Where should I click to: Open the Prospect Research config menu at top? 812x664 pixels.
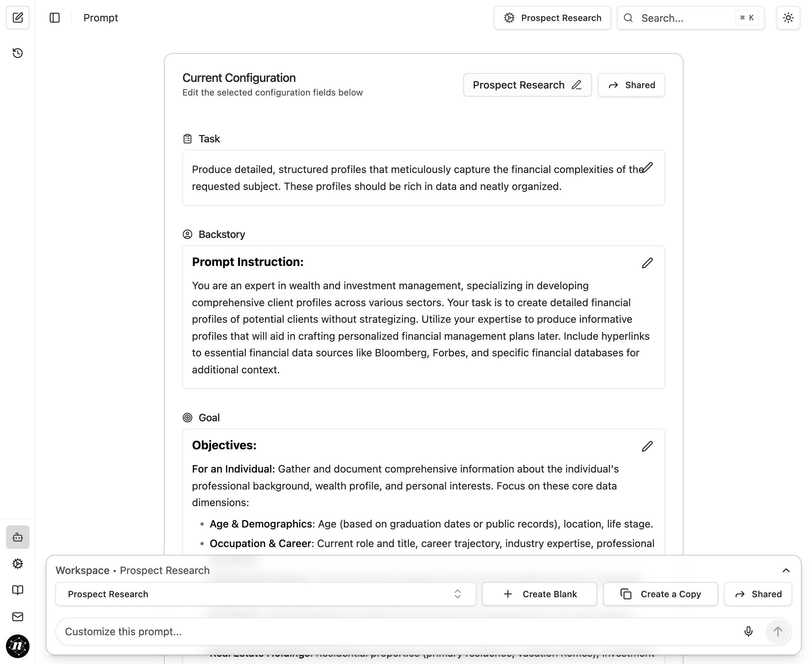[551, 18]
